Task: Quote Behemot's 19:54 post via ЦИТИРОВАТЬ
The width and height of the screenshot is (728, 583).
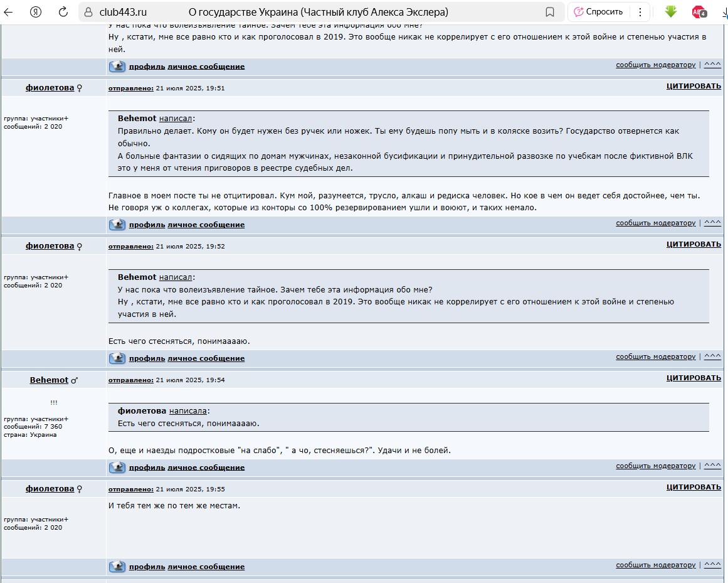Action: (x=694, y=378)
